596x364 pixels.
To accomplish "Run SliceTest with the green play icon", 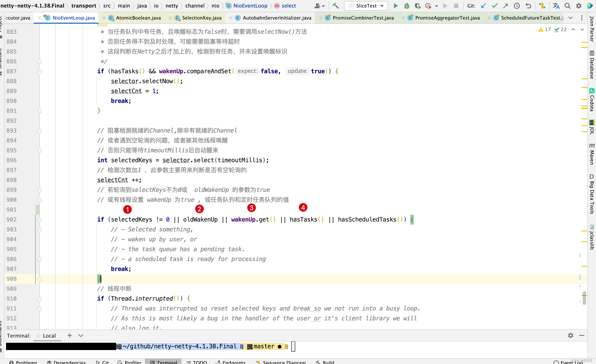I will [395, 6].
